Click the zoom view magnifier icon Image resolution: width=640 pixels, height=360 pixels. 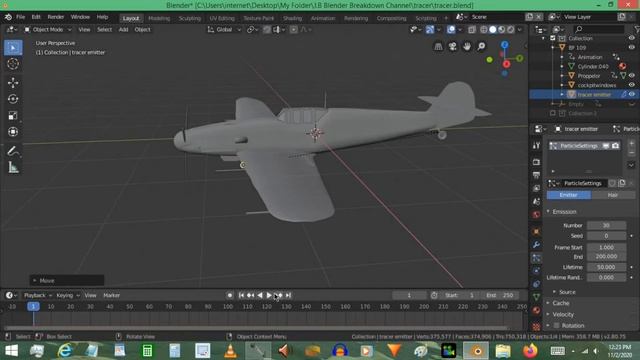tap(482, 47)
